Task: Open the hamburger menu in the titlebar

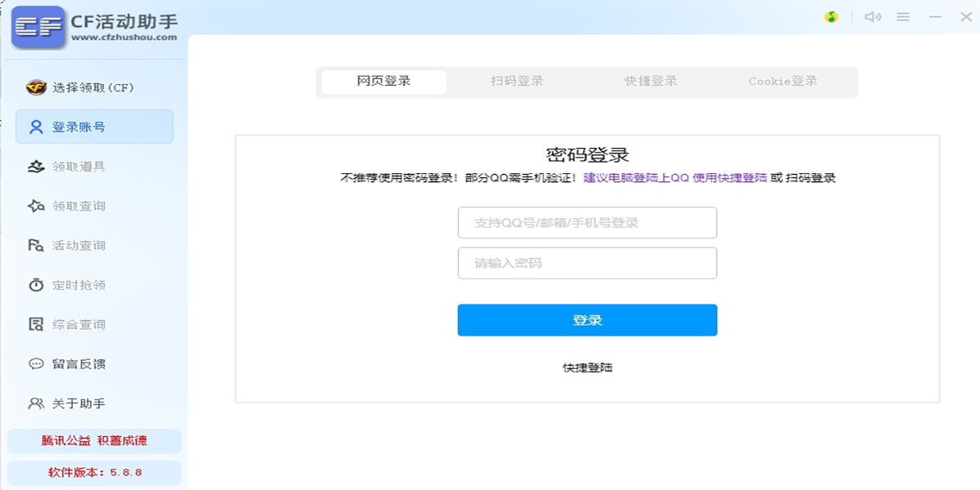Action: [903, 16]
